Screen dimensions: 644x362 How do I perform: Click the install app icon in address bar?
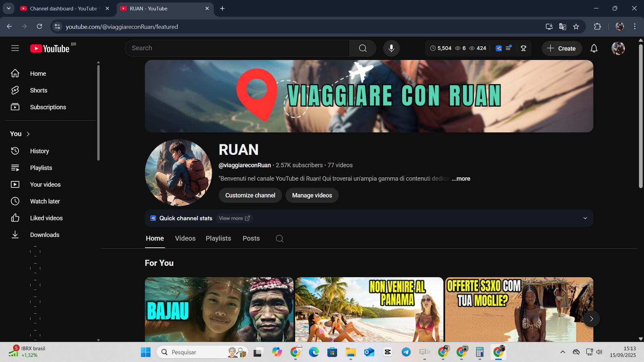point(549,27)
